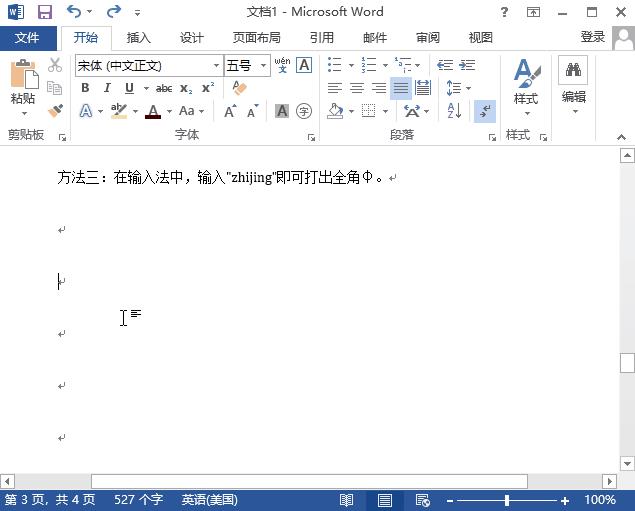Click the 粘贴 paste button
The width and height of the screenshot is (635, 511).
coord(22,85)
